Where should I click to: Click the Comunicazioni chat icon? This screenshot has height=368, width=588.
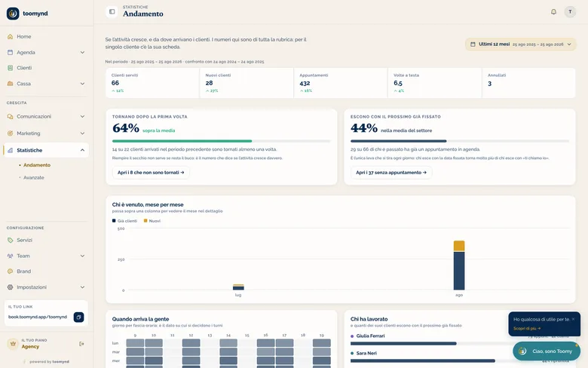click(x=10, y=117)
